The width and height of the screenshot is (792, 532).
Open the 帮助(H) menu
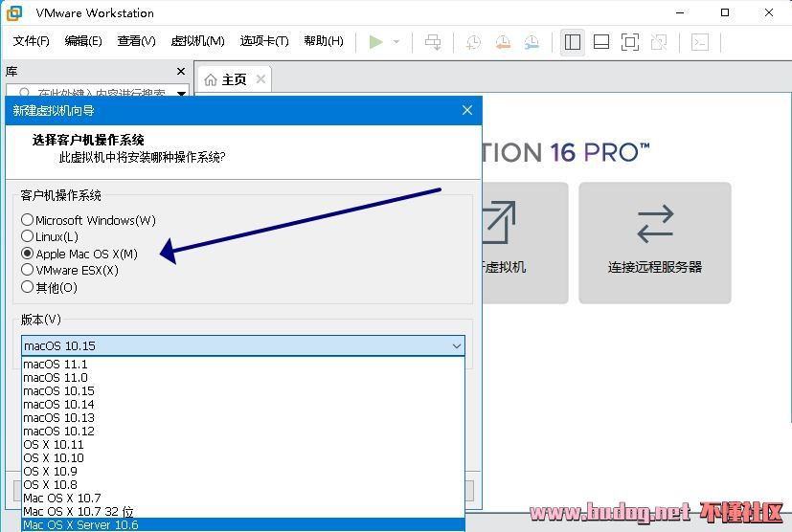324,41
